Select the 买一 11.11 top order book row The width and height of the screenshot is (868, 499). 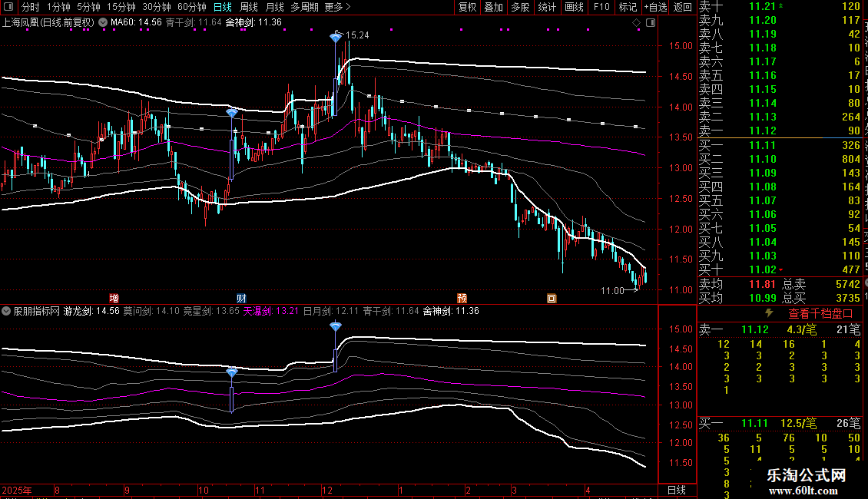pyautogui.click(x=780, y=145)
